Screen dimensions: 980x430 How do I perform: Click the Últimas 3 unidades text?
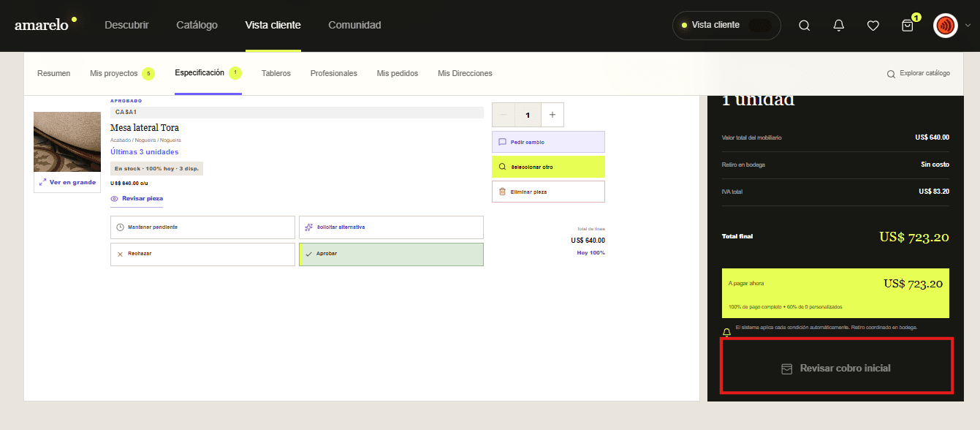(x=145, y=152)
